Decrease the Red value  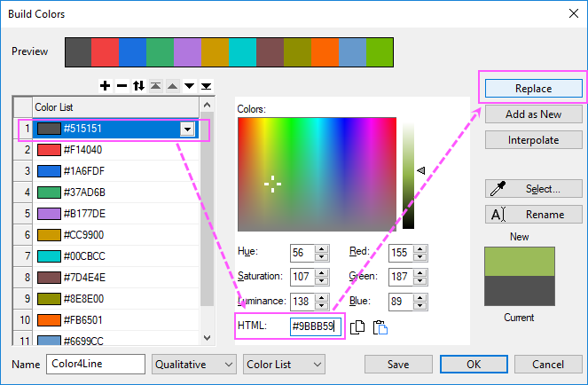point(420,257)
